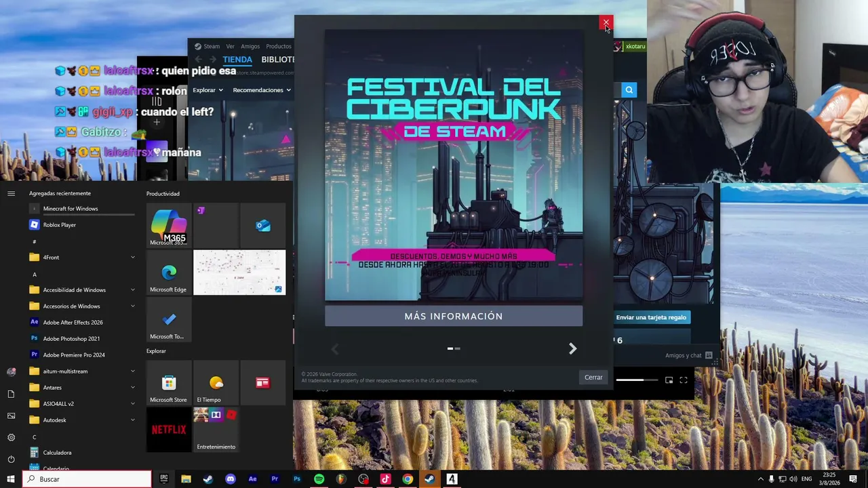Open the Windows notification center icon
The height and width of the screenshot is (488, 868).
click(853, 479)
